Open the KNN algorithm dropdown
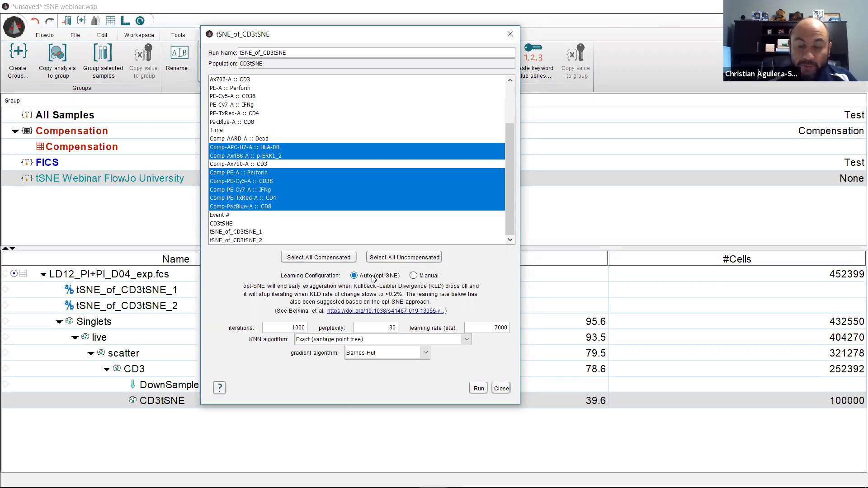The height and width of the screenshot is (488, 868). click(x=467, y=339)
